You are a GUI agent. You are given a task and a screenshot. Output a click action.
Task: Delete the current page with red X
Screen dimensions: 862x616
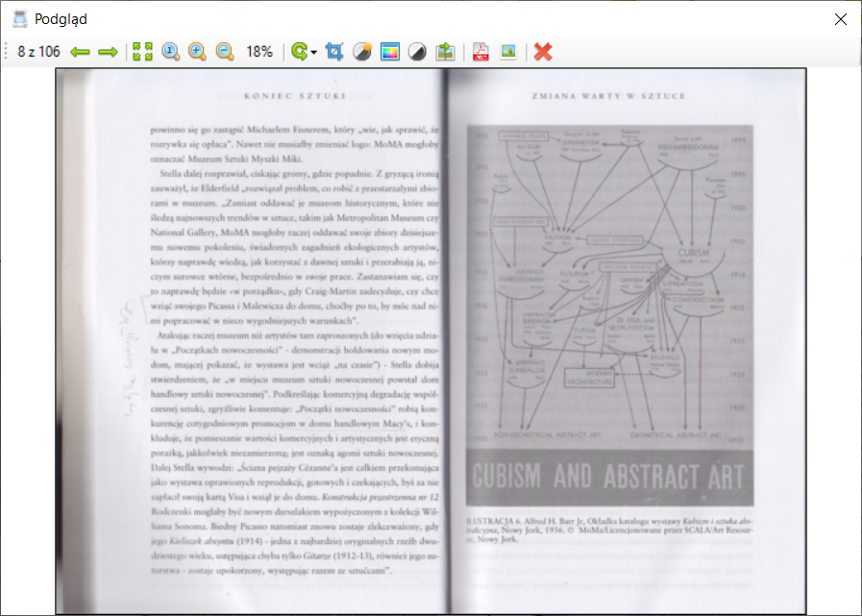click(x=543, y=52)
